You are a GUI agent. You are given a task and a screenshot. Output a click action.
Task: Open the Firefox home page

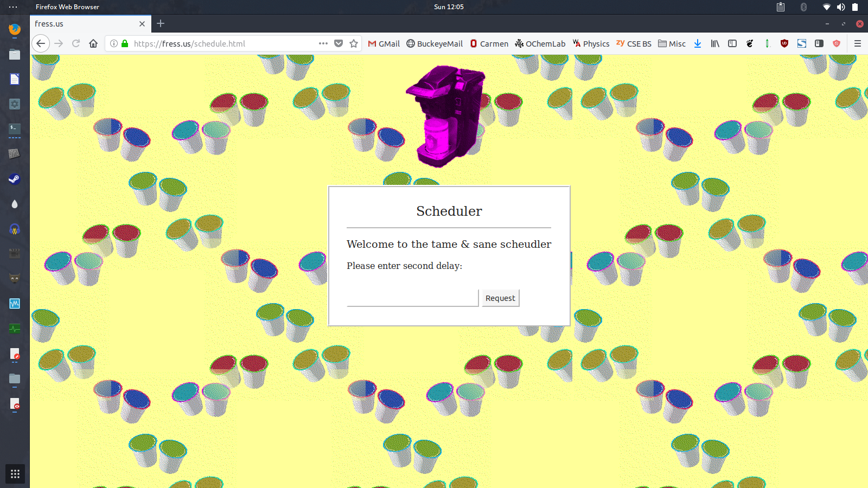click(x=93, y=43)
